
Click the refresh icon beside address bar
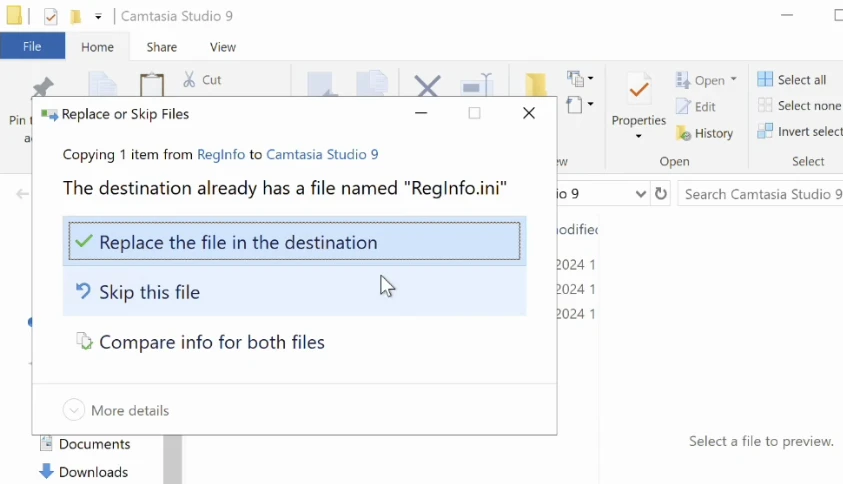[x=660, y=194]
